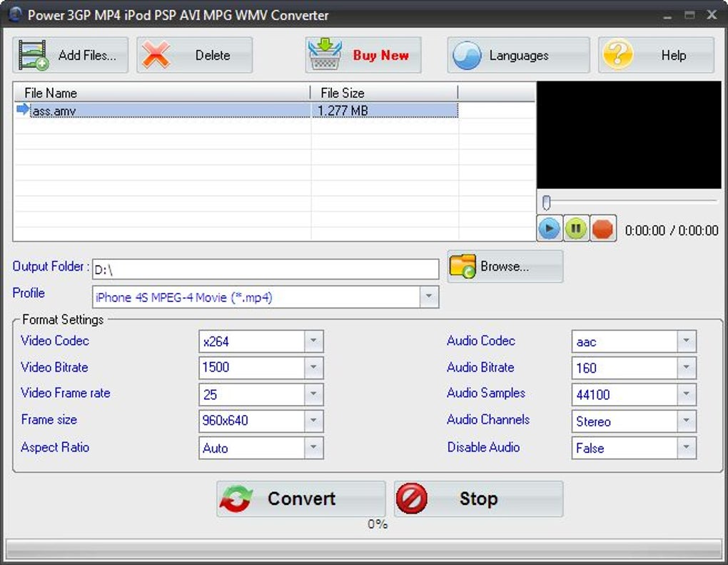Click the red X Delete icon
Screen dimensions: 728x565
[156, 55]
